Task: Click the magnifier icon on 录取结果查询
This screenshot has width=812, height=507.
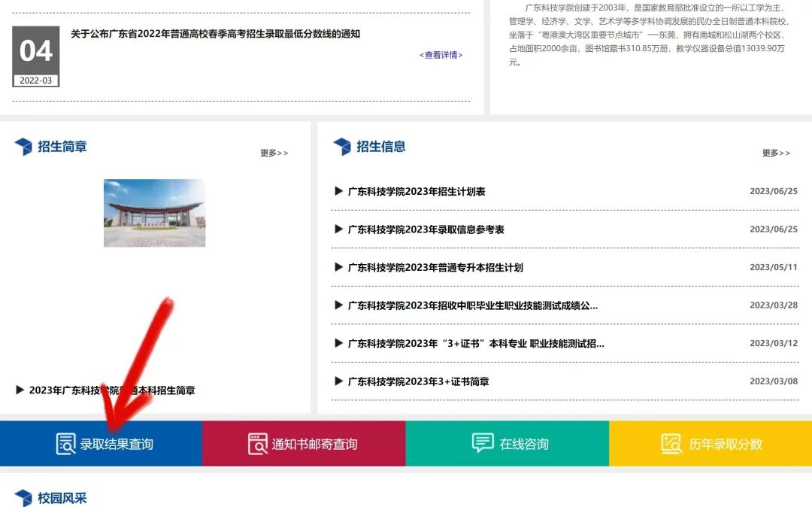Action: tap(66, 444)
